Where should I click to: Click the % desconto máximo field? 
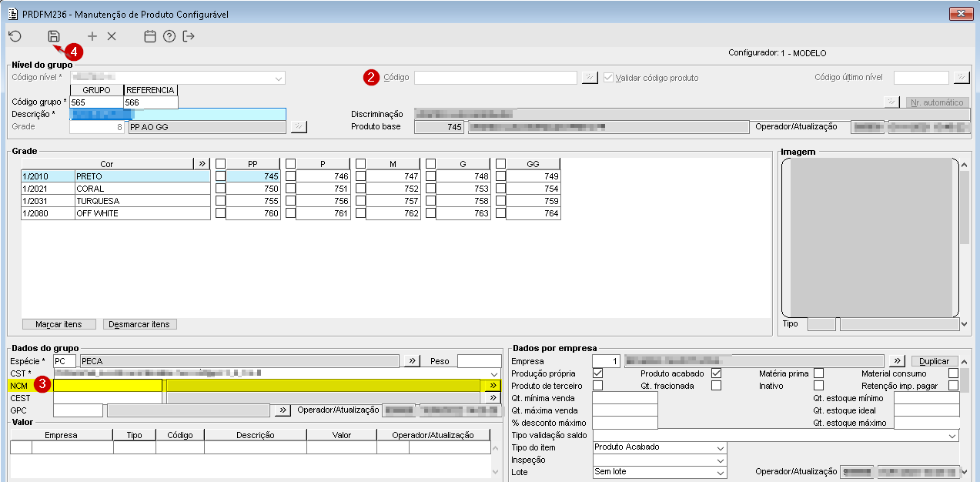625,423
